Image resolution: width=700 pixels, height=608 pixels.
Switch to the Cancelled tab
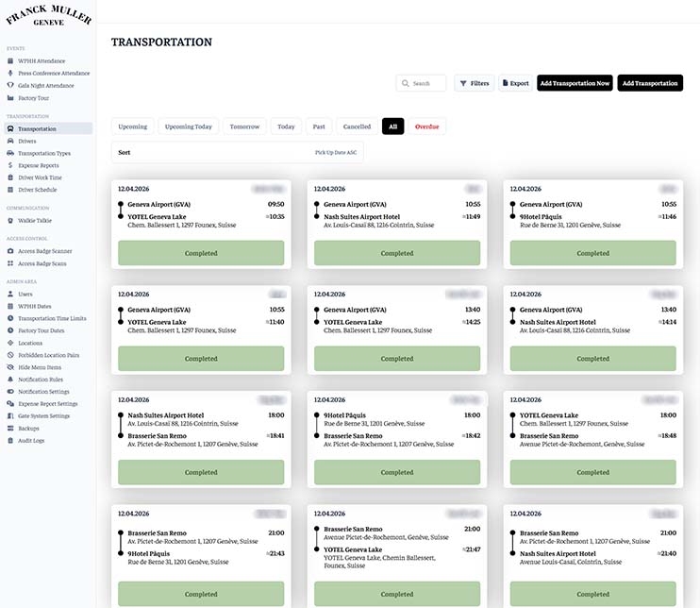click(x=358, y=127)
